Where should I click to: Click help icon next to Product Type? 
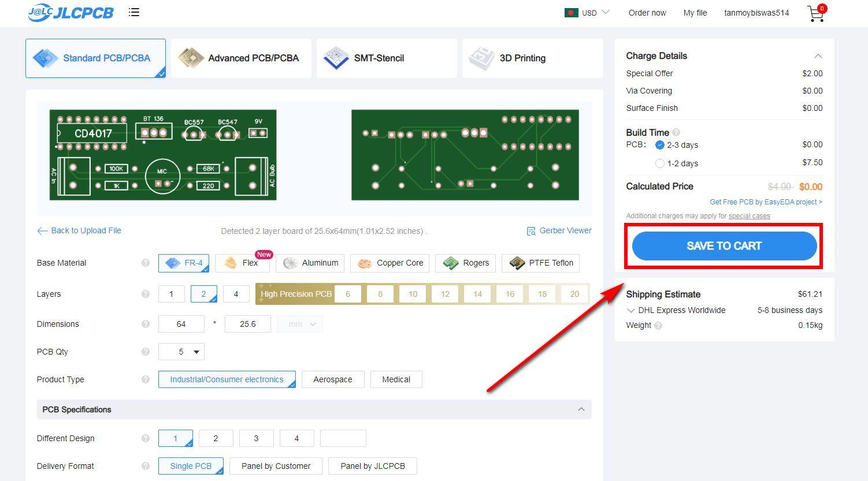coord(146,379)
